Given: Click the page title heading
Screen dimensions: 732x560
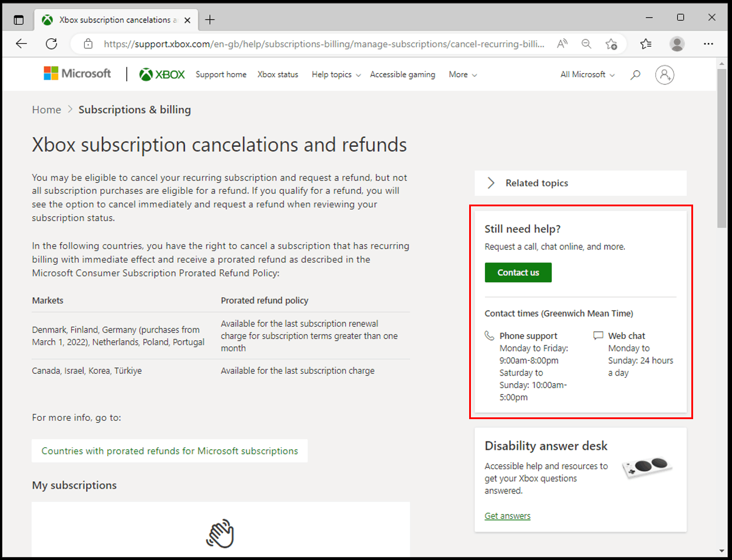Looking at the screenshot, I should pyautogui.click(x=219, y=144).
